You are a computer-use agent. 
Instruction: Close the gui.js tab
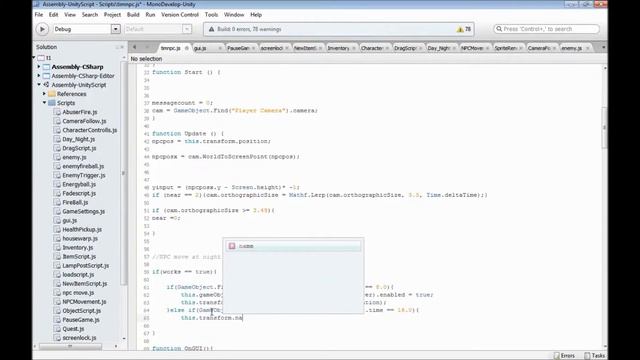tap(220, 48)
